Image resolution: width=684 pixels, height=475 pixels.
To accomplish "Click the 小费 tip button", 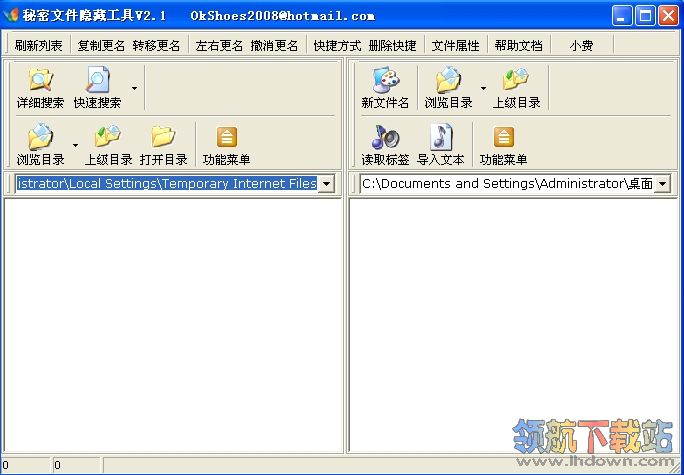I will 581,45.
